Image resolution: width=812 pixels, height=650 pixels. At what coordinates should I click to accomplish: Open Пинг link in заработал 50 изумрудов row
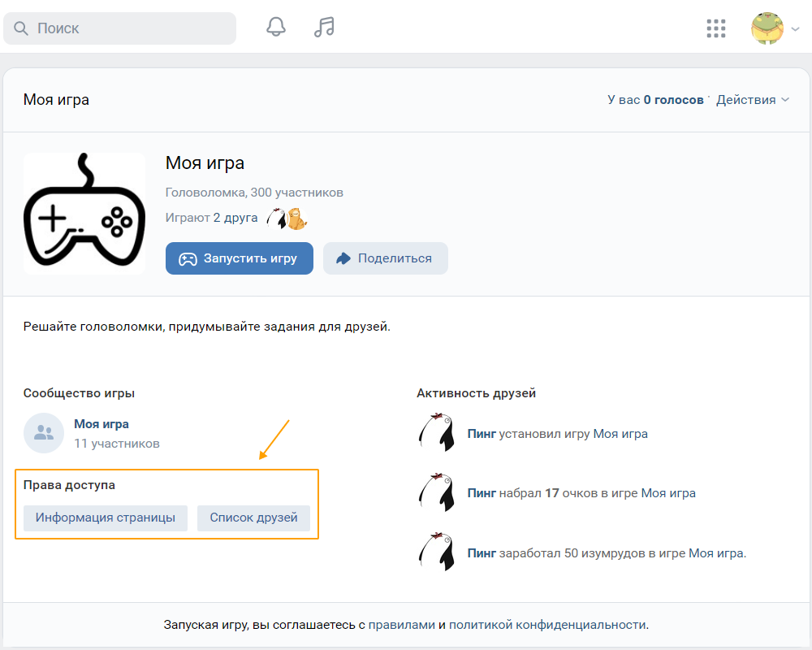coord(482,553)
